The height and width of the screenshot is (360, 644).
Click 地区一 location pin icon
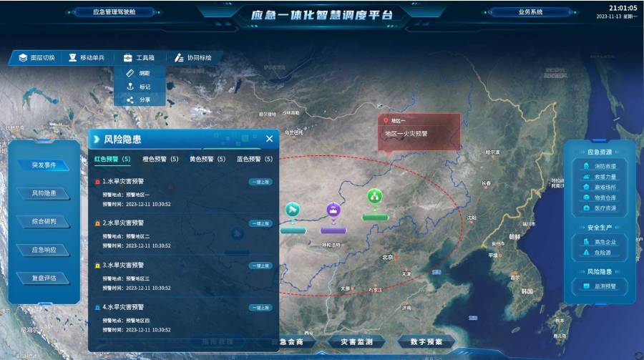[x=386, y=121]
